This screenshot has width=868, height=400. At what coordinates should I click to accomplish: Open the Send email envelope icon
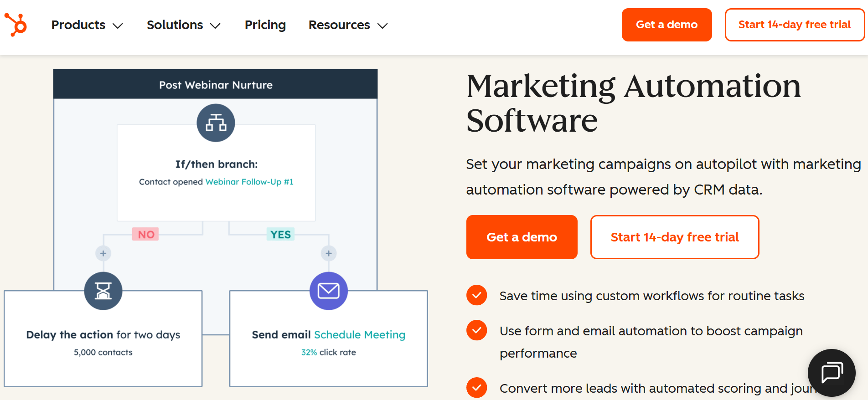click(x=329, y=291)
